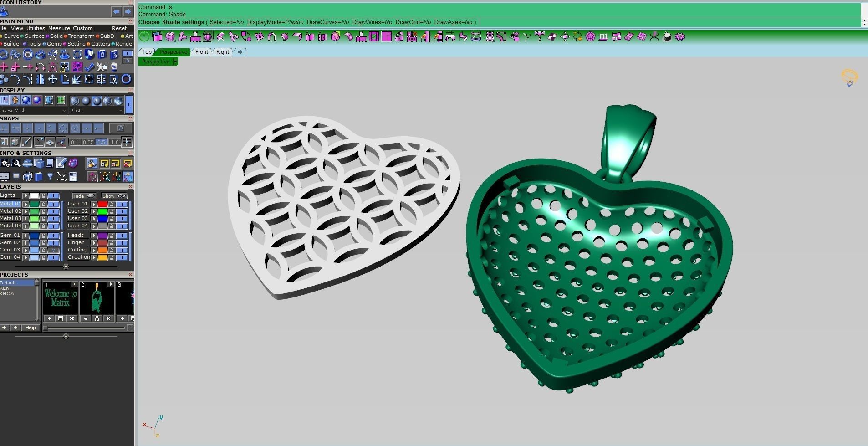Toggle visibility of Heads layer
This screenshot has height=446, width=868.
pyautogui.click(x=122, y=236)
